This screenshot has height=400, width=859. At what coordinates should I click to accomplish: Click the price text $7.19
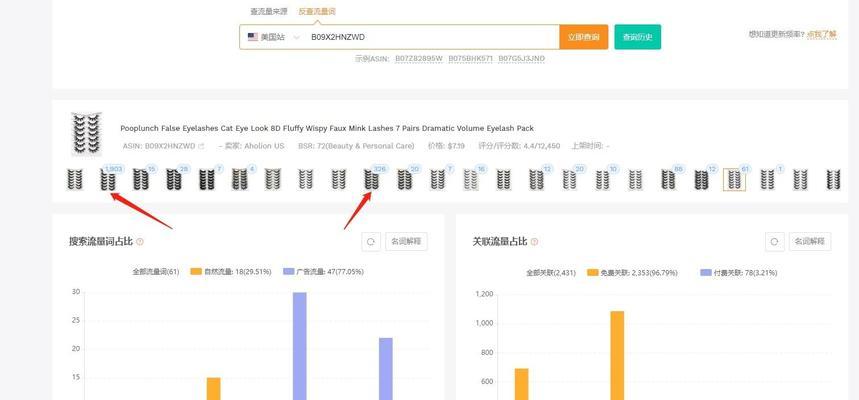pyautogui.click(x=456, y=146)
